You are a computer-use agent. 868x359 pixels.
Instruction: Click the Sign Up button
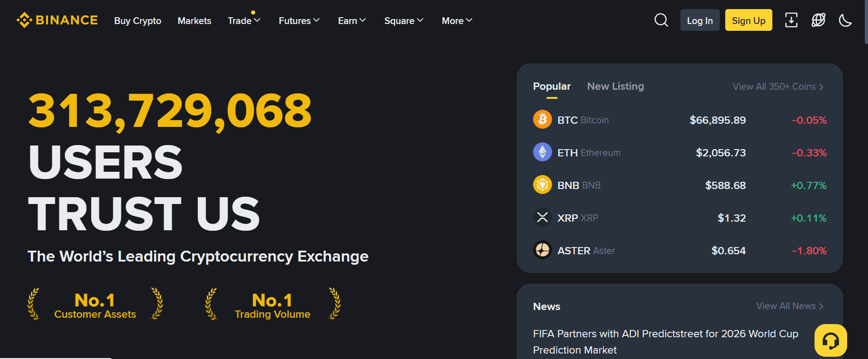tap(748, 20)
